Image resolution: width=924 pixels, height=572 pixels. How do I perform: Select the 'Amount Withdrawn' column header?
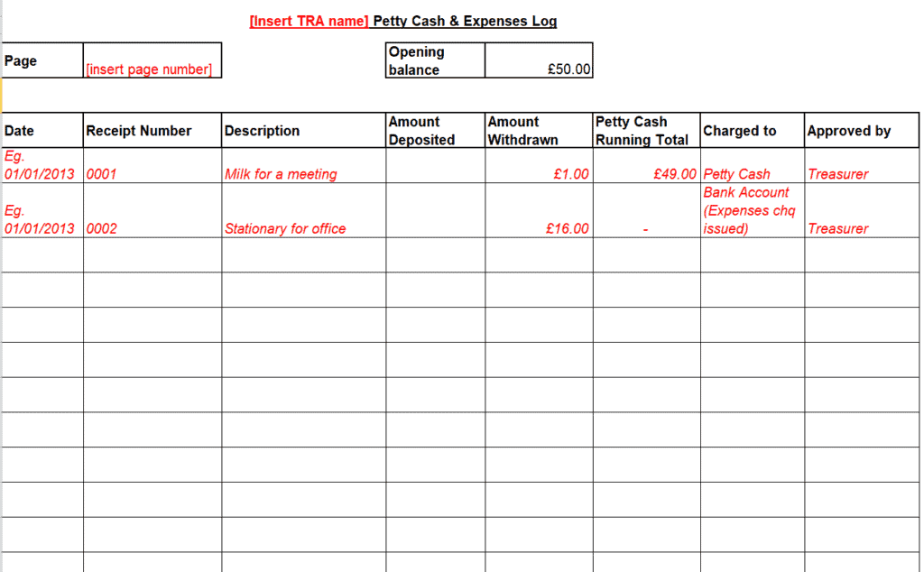tap(540, 130)
